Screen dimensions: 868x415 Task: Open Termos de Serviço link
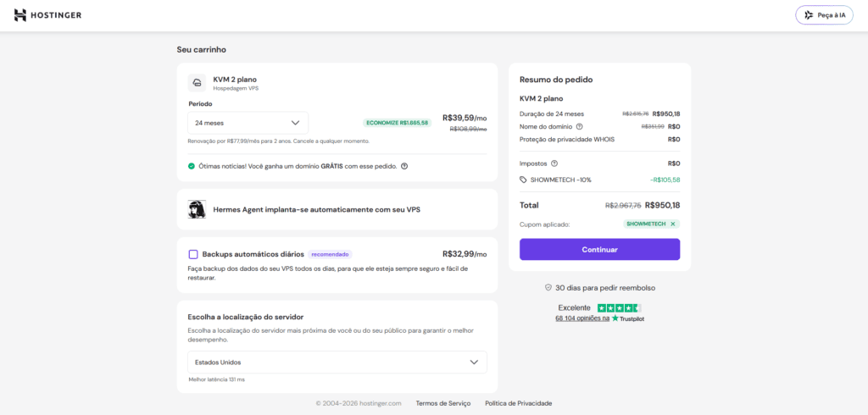pyautogui.click(x=442, y=403)
